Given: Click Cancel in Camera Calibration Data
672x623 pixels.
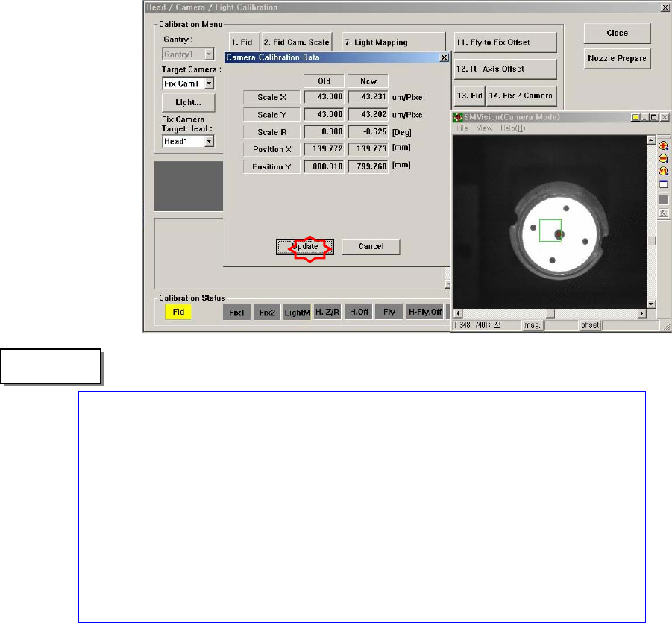Looking at the screenshot, I should coord(371,246).
